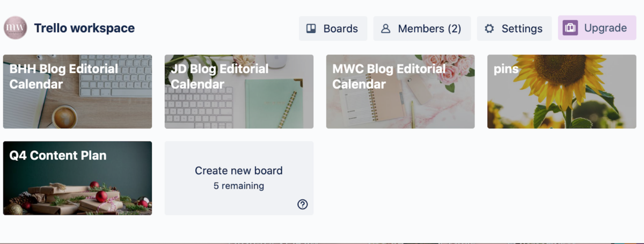Open workspace Settings
The height and width of the screenshot is (244, 644).
tap(514, 28)
